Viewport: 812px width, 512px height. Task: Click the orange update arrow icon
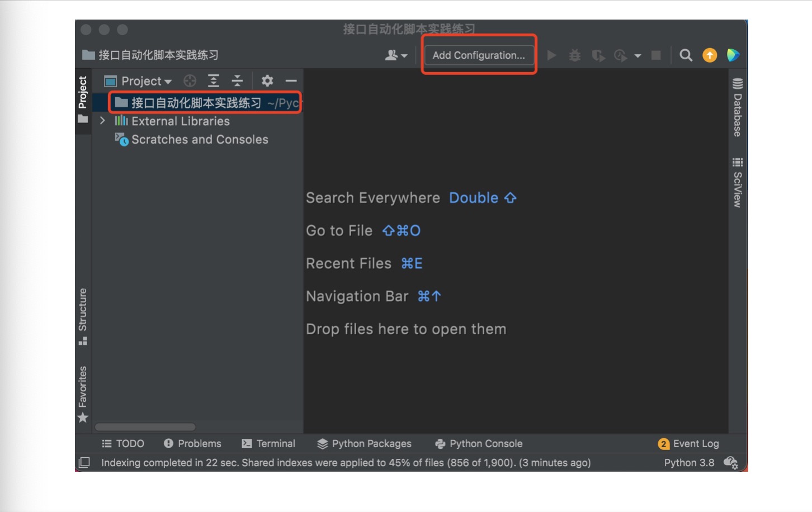[710, 55]
